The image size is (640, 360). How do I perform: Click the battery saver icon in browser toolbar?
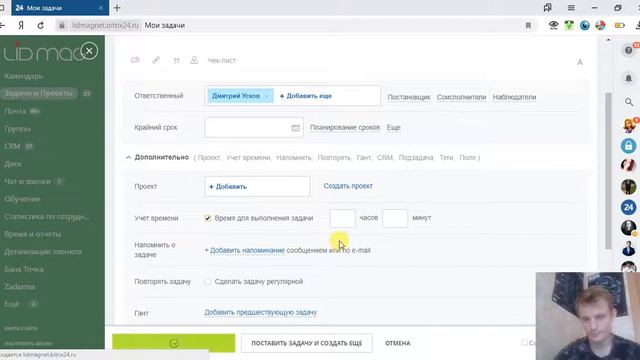click(x=620, y=25)
